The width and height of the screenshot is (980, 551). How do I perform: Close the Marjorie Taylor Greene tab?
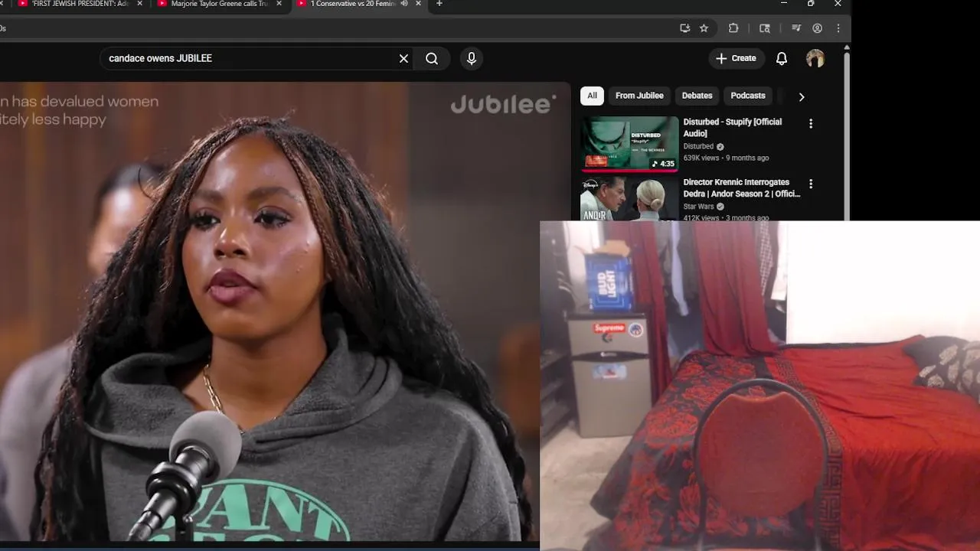(x=279, y=4)
